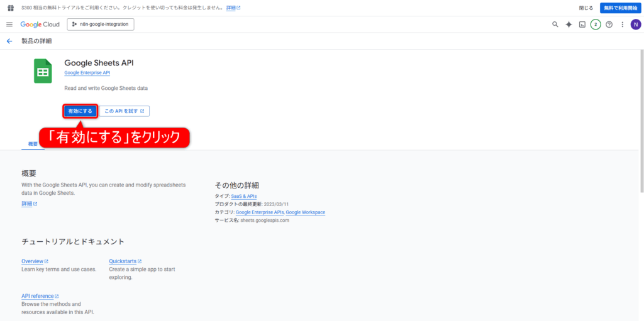
Task: Open project selector n8n-google-integration
Action: pyautogui.click(x=101, y=24)
